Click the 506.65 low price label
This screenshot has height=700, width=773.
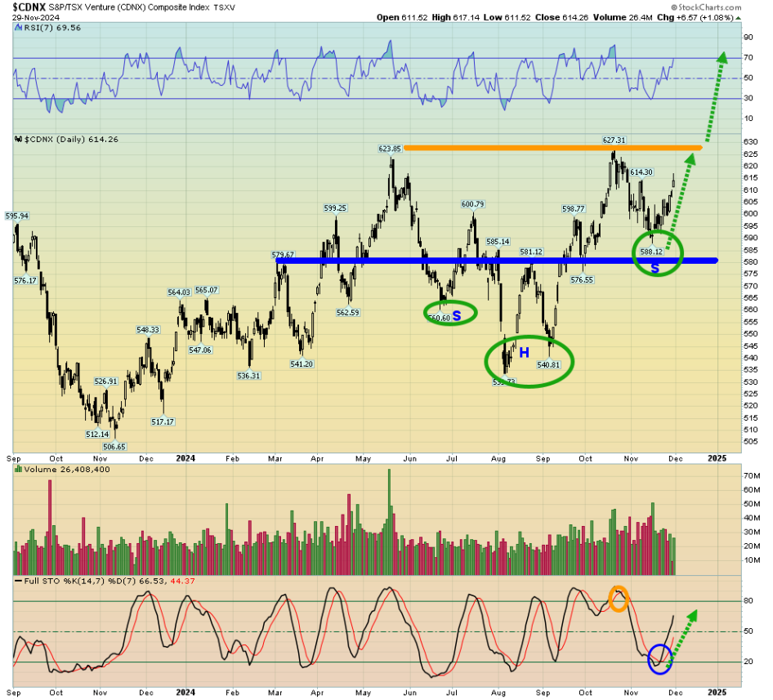point(115,447)
